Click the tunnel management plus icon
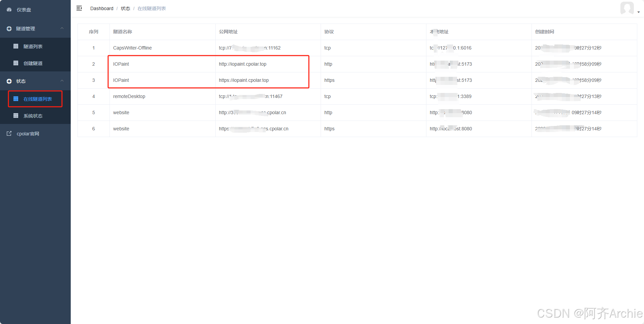 pos(9,29)
